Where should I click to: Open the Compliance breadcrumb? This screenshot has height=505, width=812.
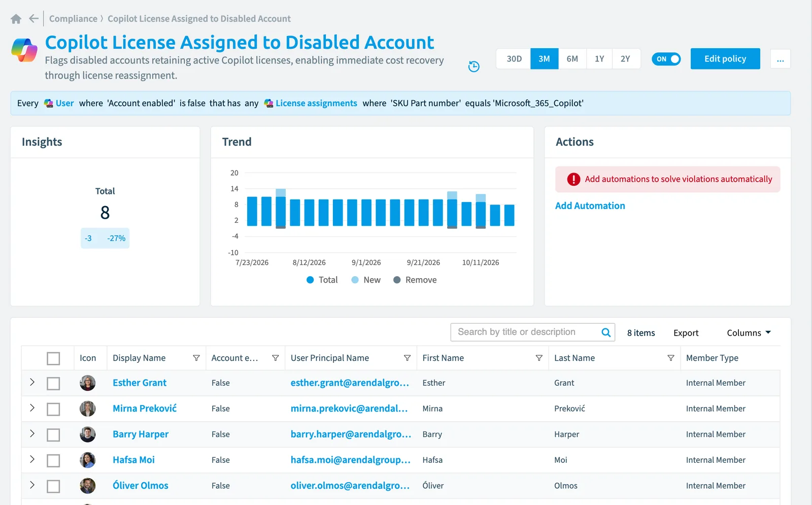point(73,19)
